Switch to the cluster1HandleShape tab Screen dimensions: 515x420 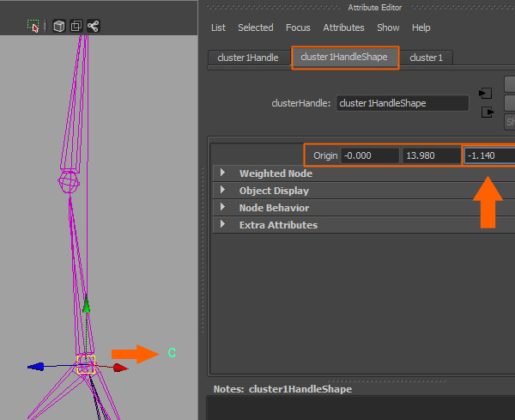tap(344, 58)
